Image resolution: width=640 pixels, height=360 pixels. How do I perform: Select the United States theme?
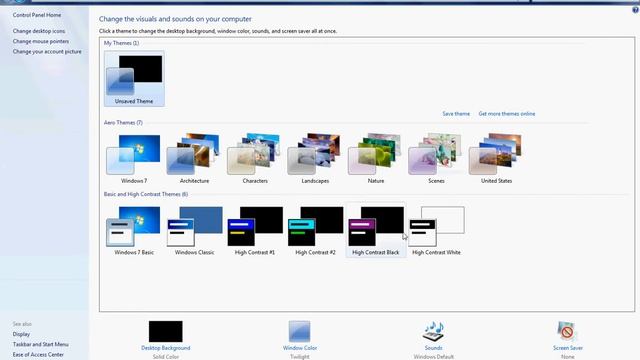[x=496, y=158]
